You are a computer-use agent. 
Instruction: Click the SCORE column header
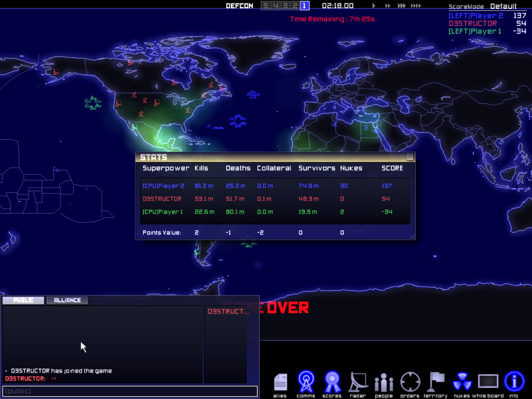[x=392, y=168]
